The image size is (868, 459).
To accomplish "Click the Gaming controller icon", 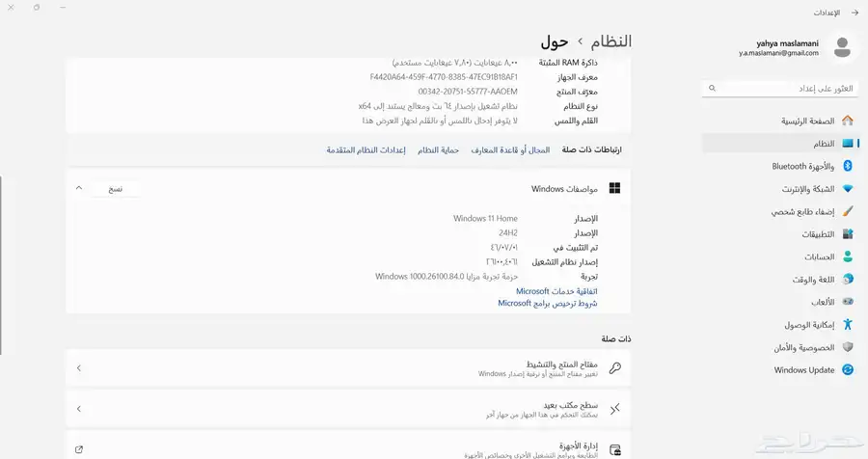I will click(x=848, y=302).
